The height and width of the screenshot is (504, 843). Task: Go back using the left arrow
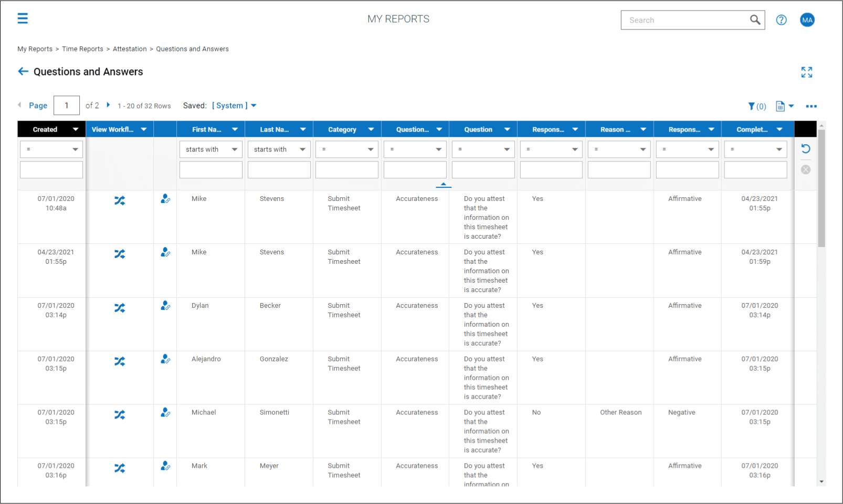point(23,71)
